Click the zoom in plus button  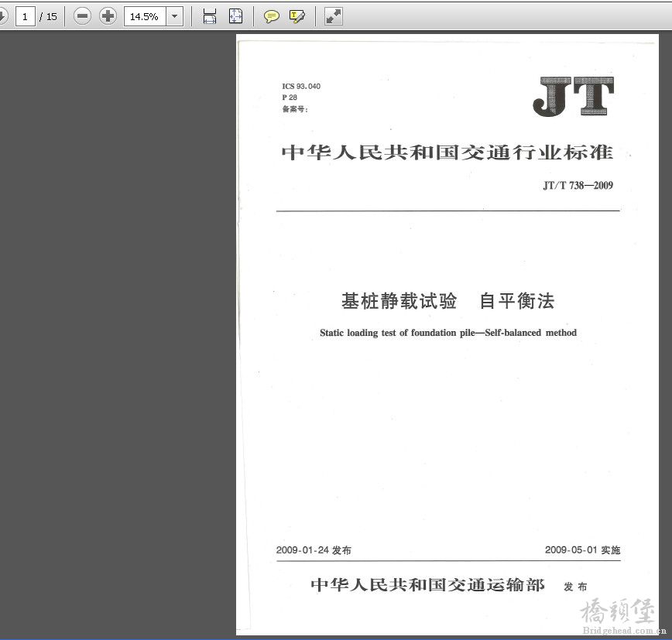tap(108, 17)
